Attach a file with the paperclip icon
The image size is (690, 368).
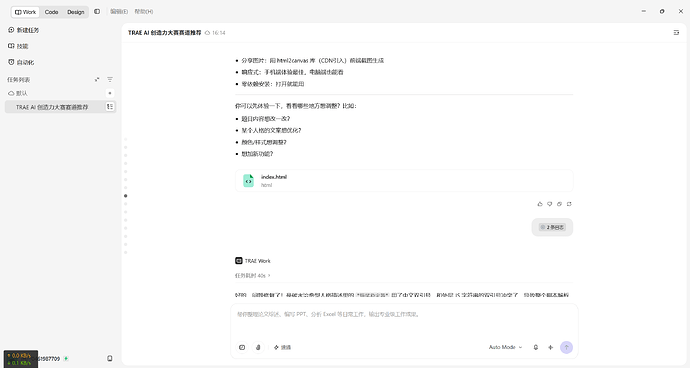click(x=258, y=347)
